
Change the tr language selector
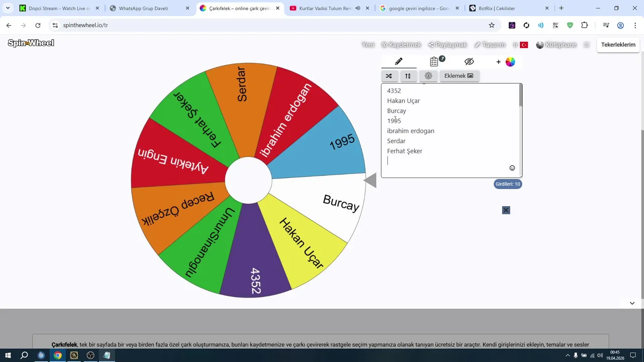pos(520,45)
